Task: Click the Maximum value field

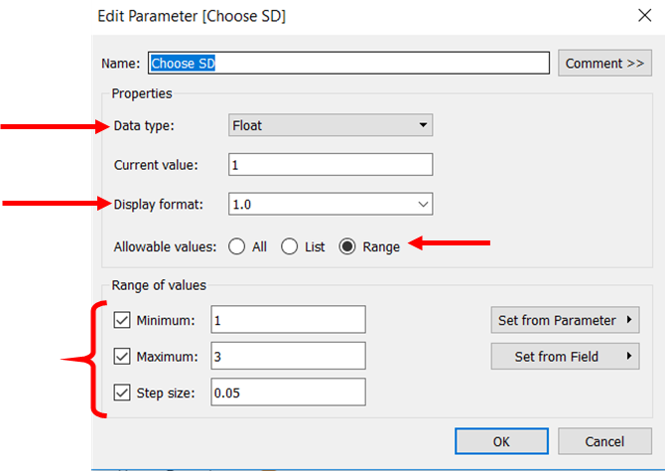Action: pos(287,356)
